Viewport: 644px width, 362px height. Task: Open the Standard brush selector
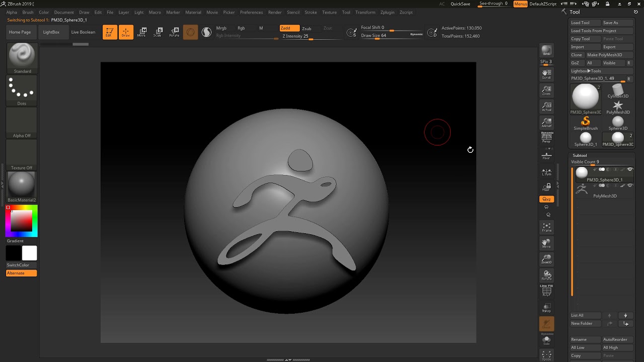tap(22, 58)
